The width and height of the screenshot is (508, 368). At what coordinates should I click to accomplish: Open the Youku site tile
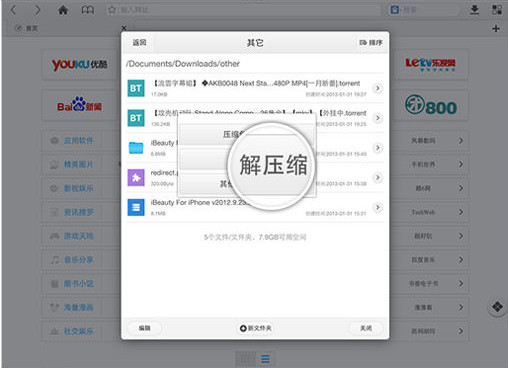tap(80, 64)
